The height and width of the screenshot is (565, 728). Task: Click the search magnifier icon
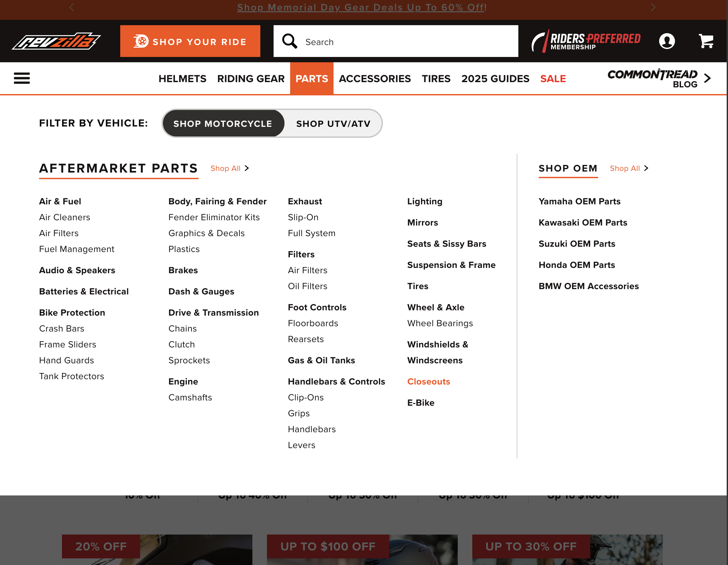coord(289,41)
